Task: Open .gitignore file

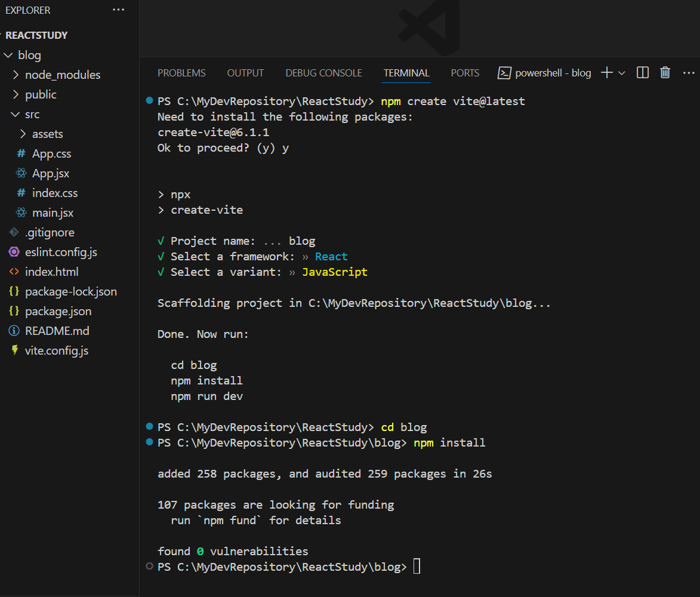Action: coord(50,232)
